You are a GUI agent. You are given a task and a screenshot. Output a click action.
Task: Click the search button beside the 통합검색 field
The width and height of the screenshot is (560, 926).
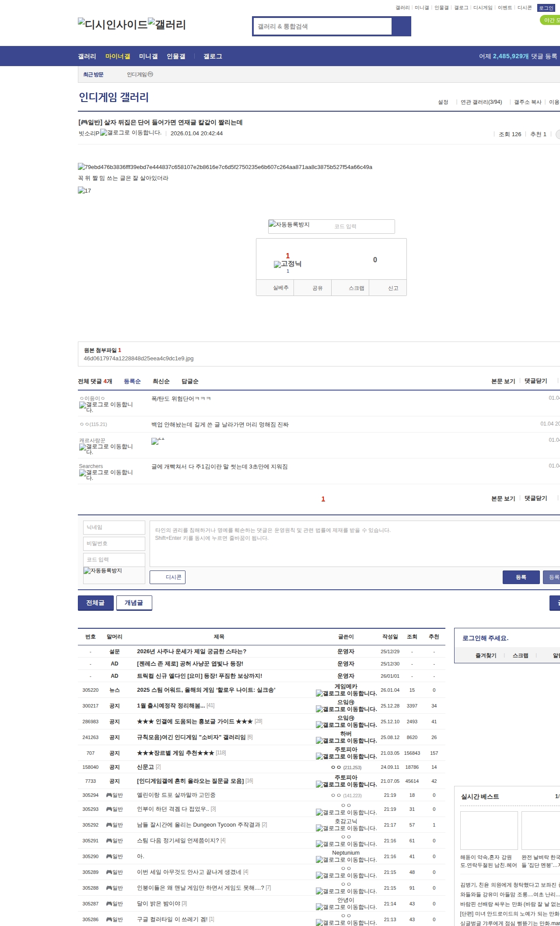(x=401, y=26)
